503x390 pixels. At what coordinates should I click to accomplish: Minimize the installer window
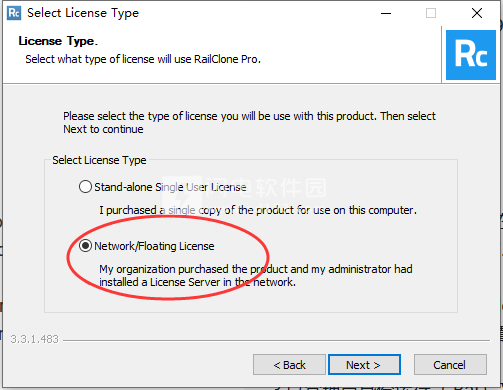coord(386,13)
